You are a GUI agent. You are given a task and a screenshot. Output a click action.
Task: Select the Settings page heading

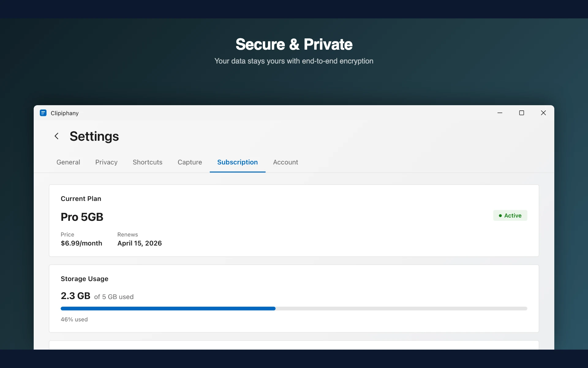pos(94,136)
